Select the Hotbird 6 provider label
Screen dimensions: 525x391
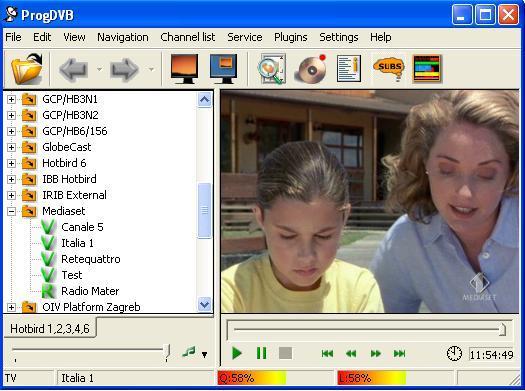point(64,163)
